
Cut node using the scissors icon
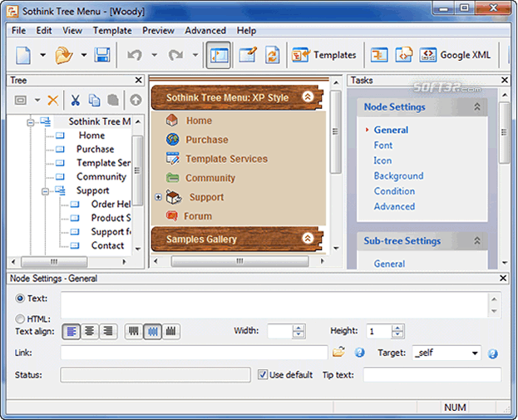click(x=76, y=100)
